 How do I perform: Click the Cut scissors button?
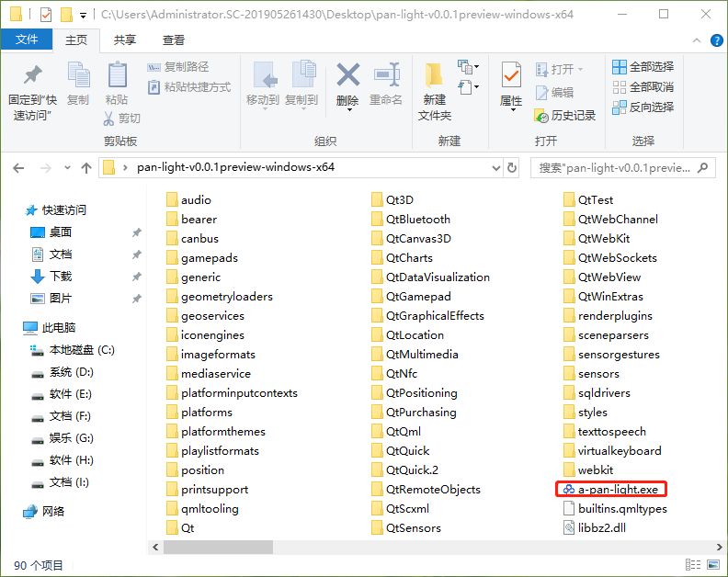tap(121, 119)
